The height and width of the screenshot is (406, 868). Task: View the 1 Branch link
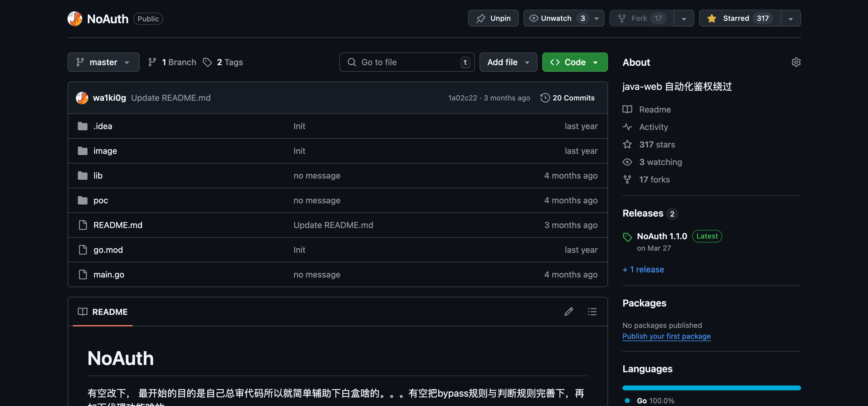tap(172, 62)
